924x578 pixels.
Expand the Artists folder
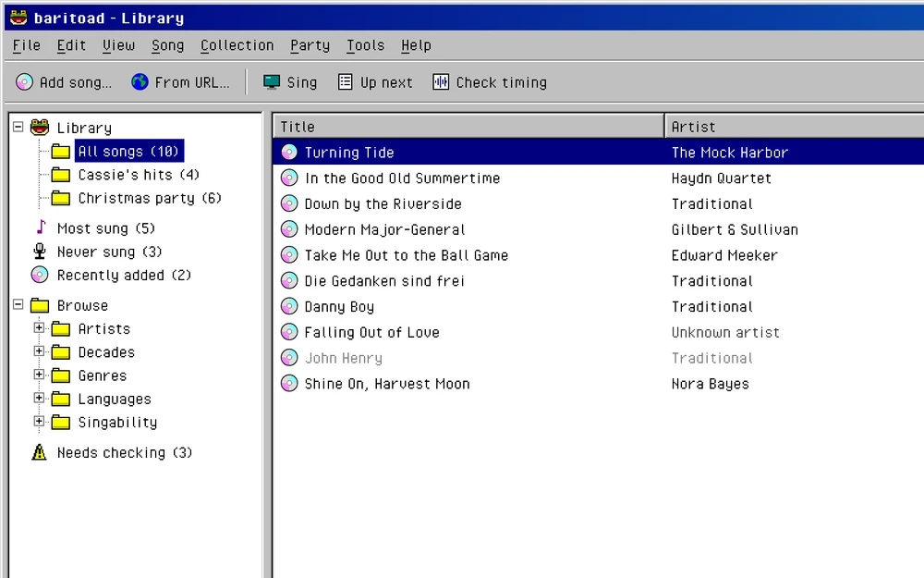point(39,328)
